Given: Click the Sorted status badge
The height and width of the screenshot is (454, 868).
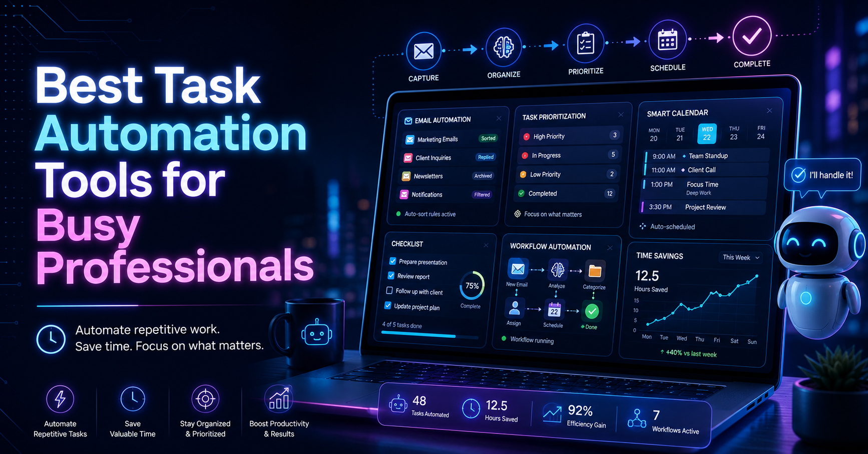Looking at the screenshot, I should pos(488,138).
